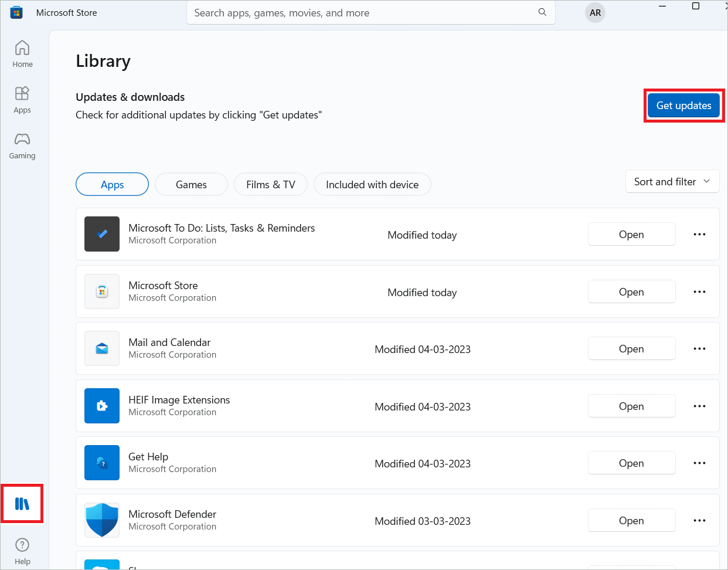Select the Included with device tab
Image resolution: width=728 pixels, height=570 pixels.
[372, 184]
